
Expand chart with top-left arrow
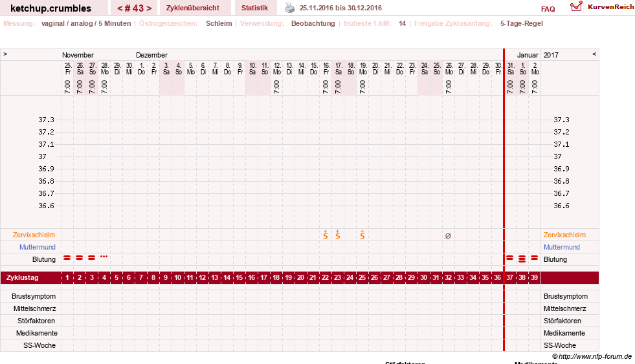5,54
